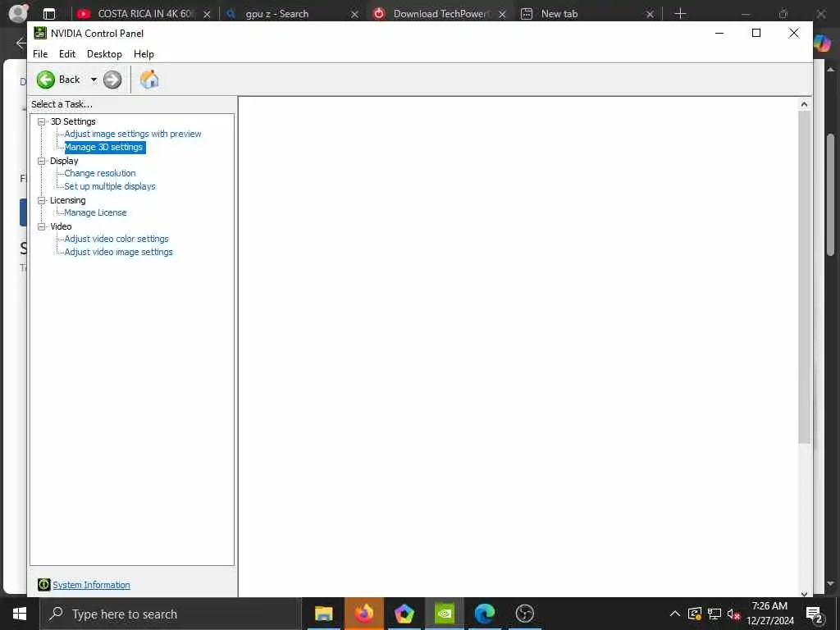Open the Back history dropdown arrow
The height and width of the screenshot is (630, 840).
(94, 80)
